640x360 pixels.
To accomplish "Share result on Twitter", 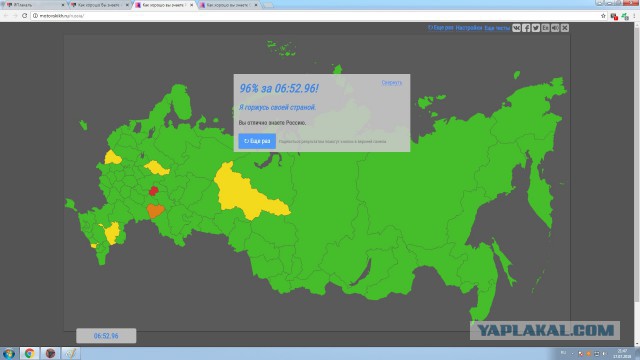I will tap(536, 28).
